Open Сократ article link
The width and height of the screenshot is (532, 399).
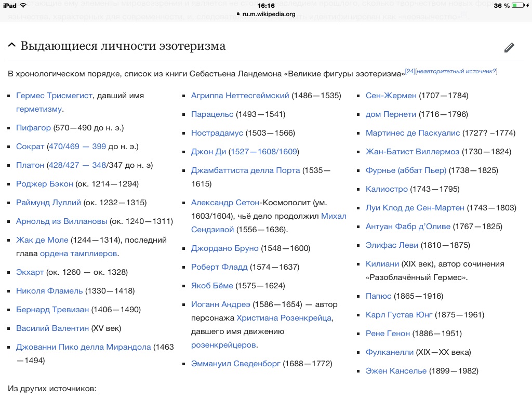pos(30,147)
